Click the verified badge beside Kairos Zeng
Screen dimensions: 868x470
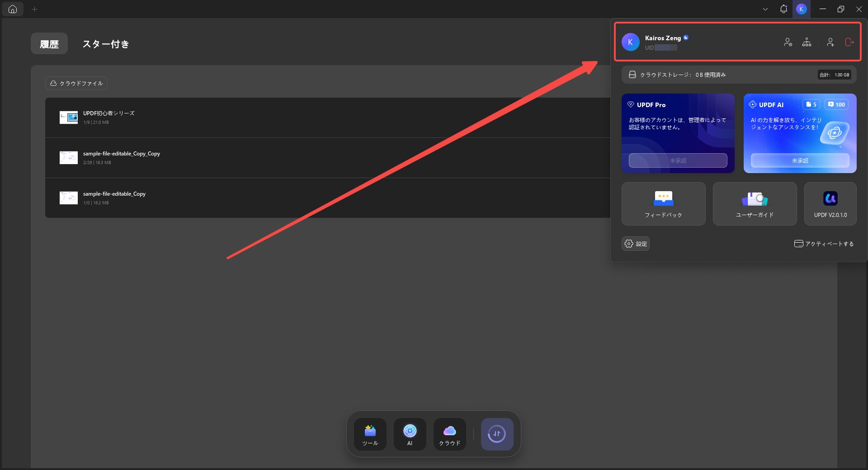(x=686, y=38)
